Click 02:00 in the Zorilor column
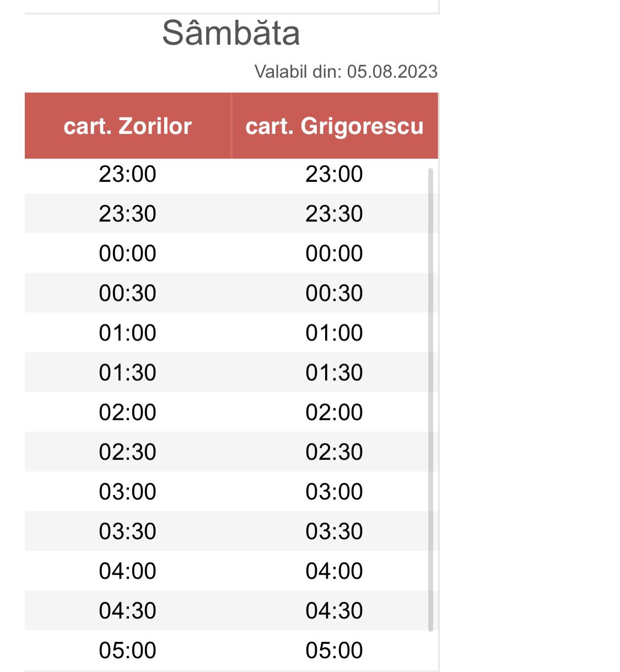Image resolution: width=620 pixels, height=672 pixels. (127, 412)
